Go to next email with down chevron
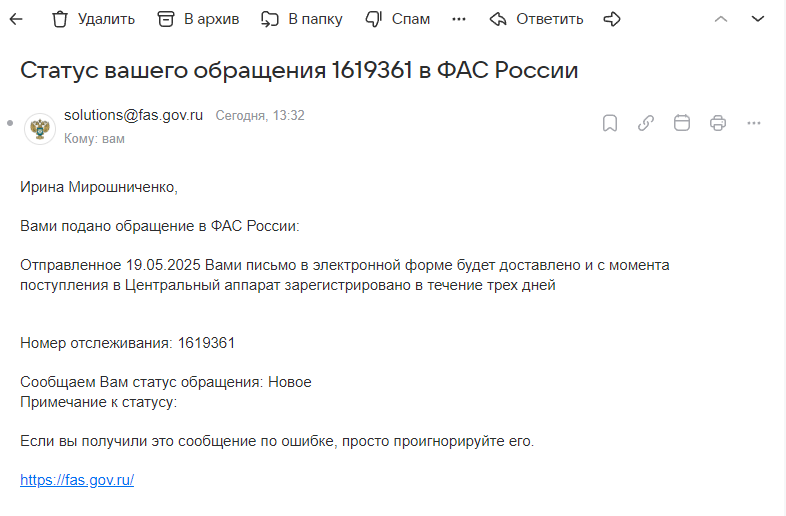This screenshot has height=516, width=786. [757, 20]
